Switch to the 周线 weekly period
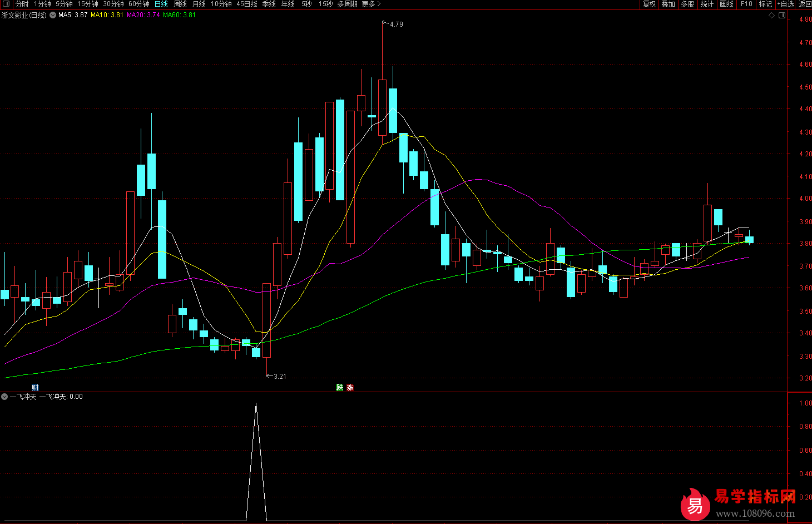Viewport: 812px width, 524px height. (180, 4)
